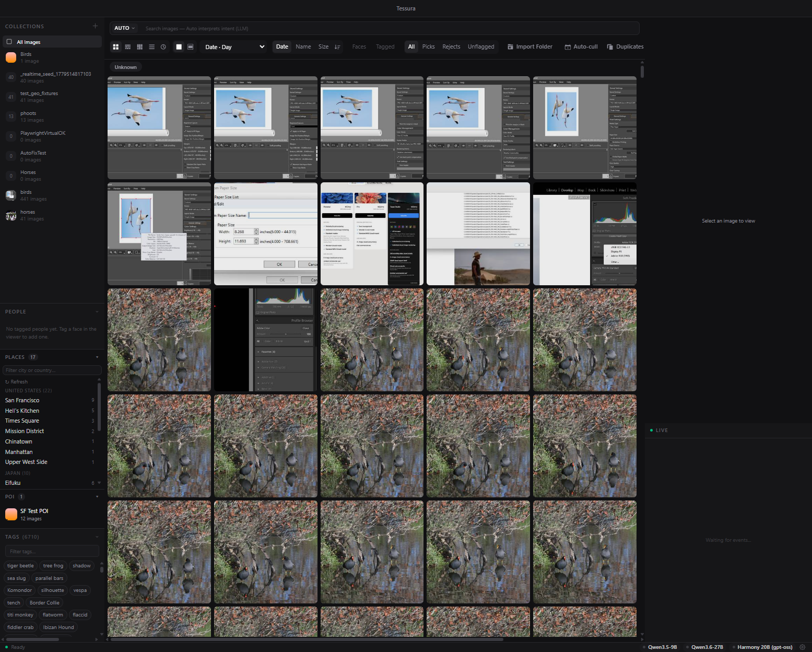Viewport: 812px width, 652px height.
Task: Focus the Search images field
Action: (390, 28)
